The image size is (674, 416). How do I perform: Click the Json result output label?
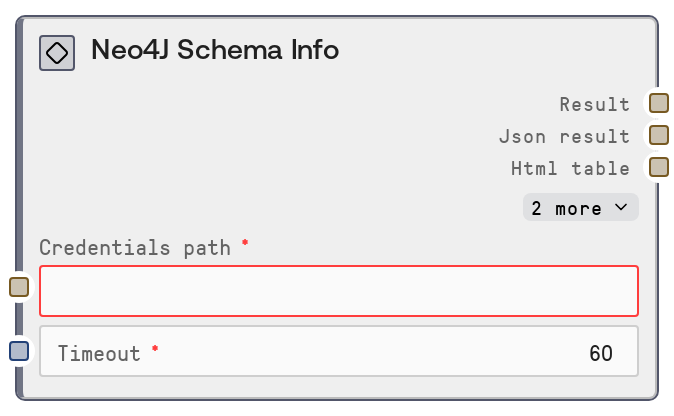coord(564,136)
